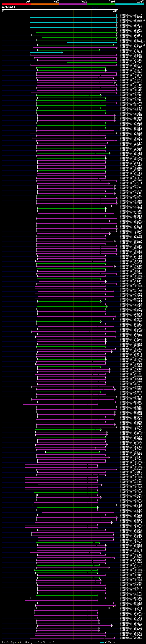Open the UniRef100_P49235 hit label
This screenshot has height=644, width=146.
[131, 326]
